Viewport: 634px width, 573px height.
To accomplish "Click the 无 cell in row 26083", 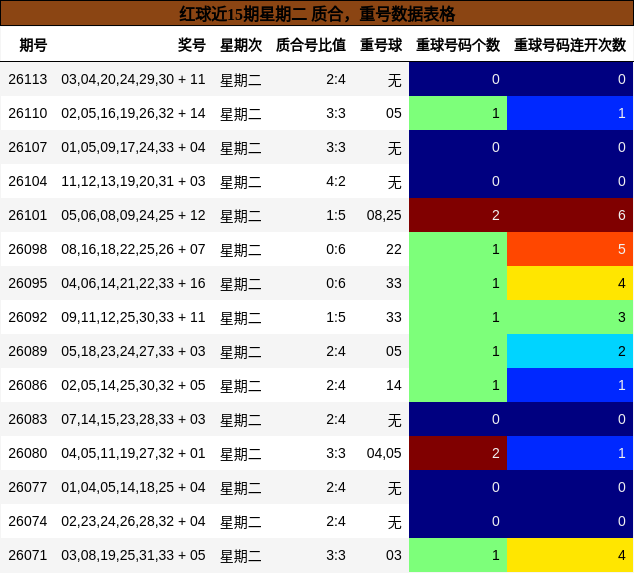I will point(395,420).
